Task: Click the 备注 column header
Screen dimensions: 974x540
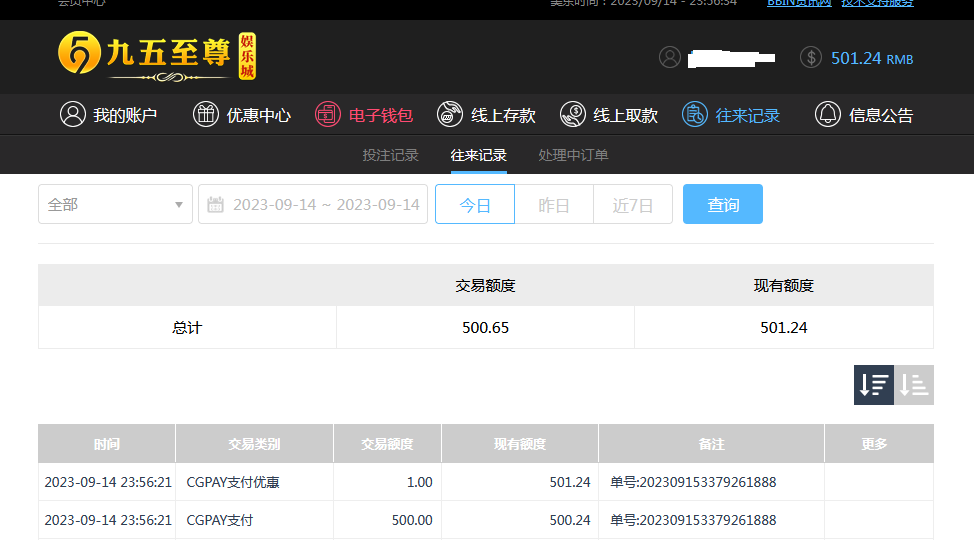Action: pos(711,444)
